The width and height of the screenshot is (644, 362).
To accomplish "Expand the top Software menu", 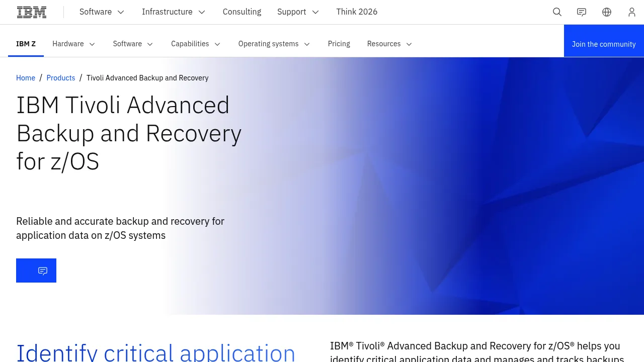I will pos(102,12).
